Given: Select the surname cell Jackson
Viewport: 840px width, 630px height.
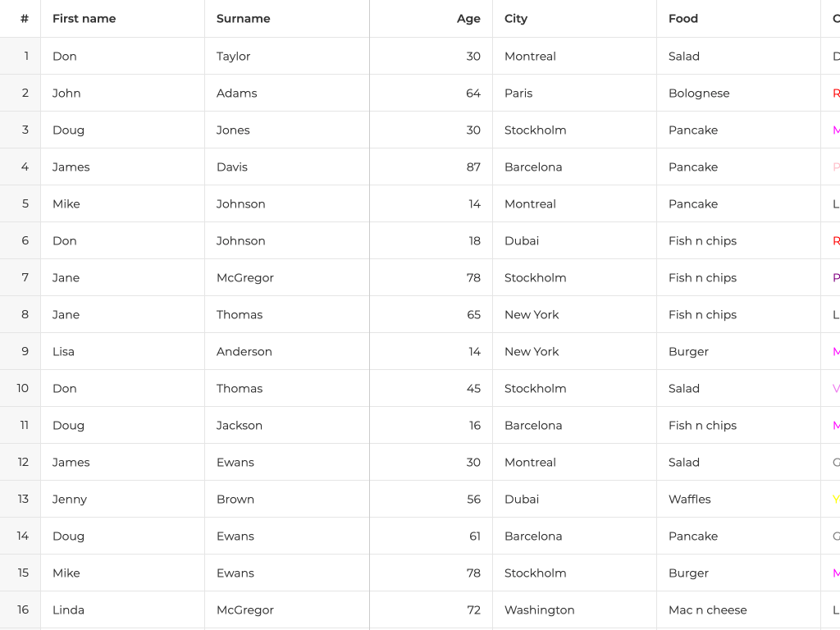Looking at the screenshot, I should pos(240,425).
